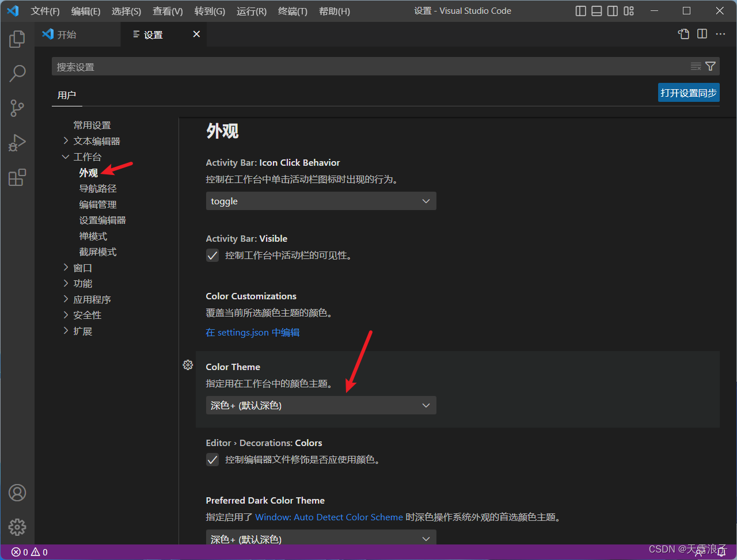The image size is (737, 560).
Task: Select 常用设置 in the settings tree
Action: (92, 125)
